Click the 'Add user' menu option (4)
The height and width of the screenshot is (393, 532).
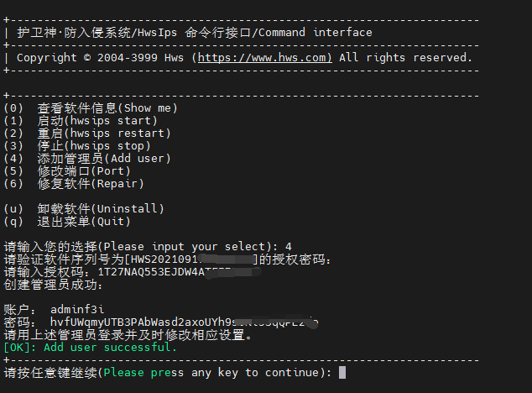[104, 158]
